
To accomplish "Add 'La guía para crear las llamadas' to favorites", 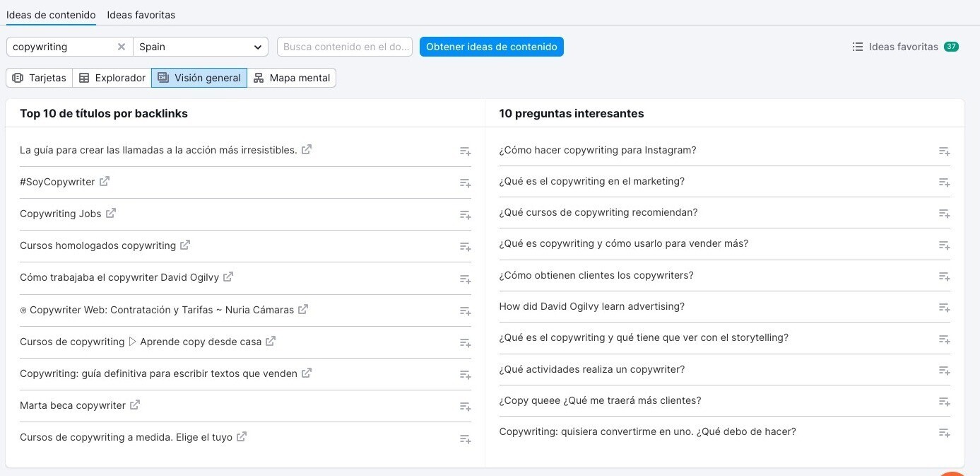I will click(x=465, y=151).
